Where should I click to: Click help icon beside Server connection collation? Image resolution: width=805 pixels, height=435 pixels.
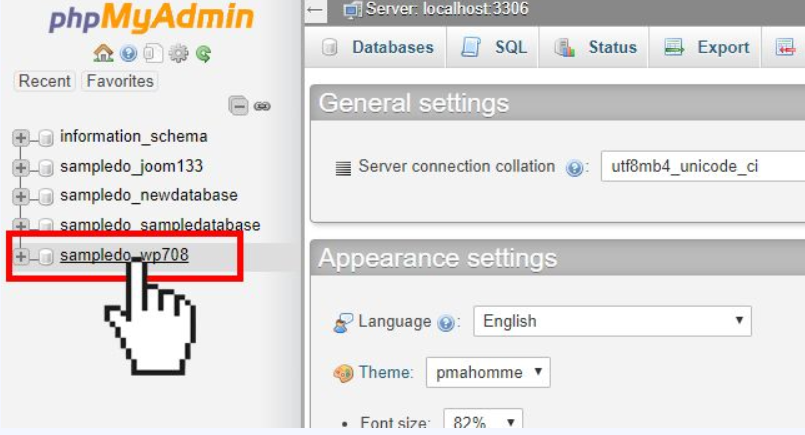tap(574, 168)
